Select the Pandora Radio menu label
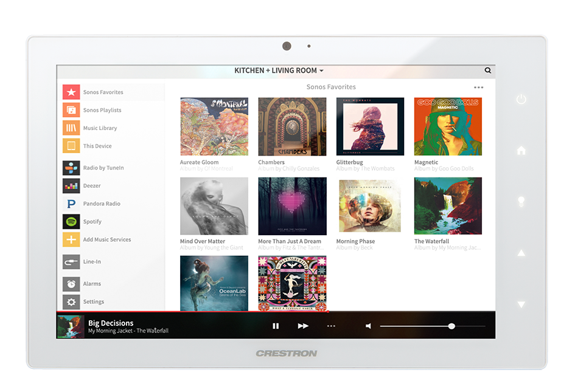 (x=102, y=204)
